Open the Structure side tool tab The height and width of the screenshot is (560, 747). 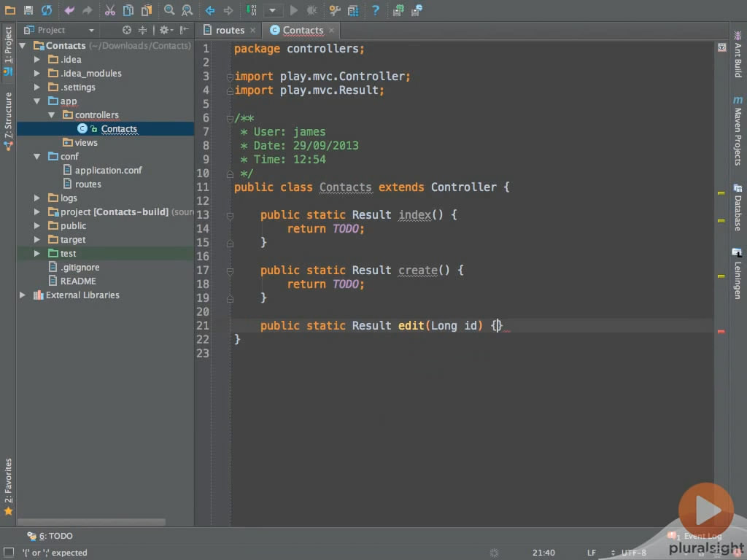tap(8, 122)
